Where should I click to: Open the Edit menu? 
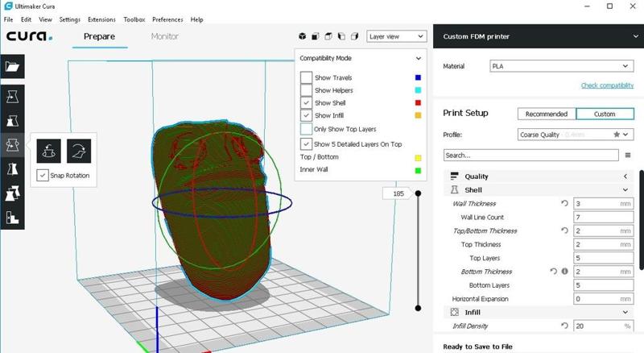(x=26, y=19)
